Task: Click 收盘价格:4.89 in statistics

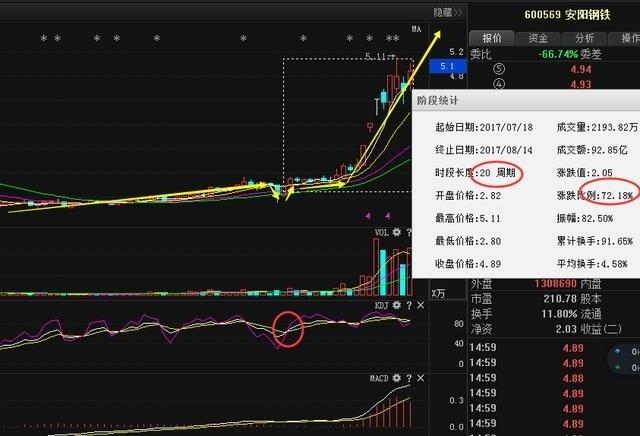Action: tap(468, 264)
